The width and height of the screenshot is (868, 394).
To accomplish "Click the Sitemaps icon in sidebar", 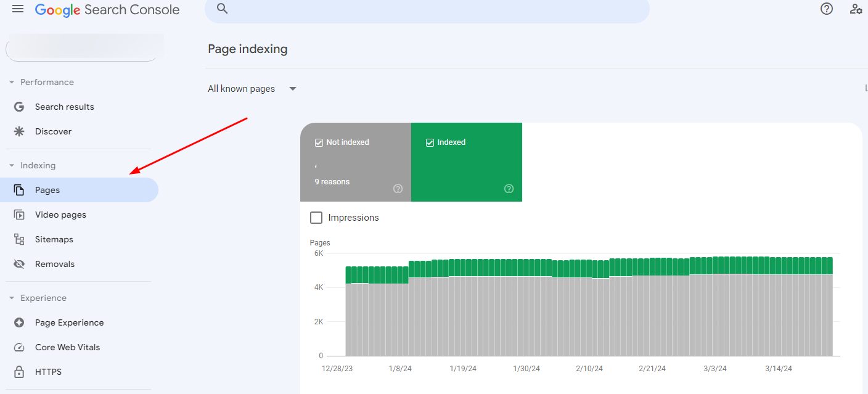I will coord(19,239).
